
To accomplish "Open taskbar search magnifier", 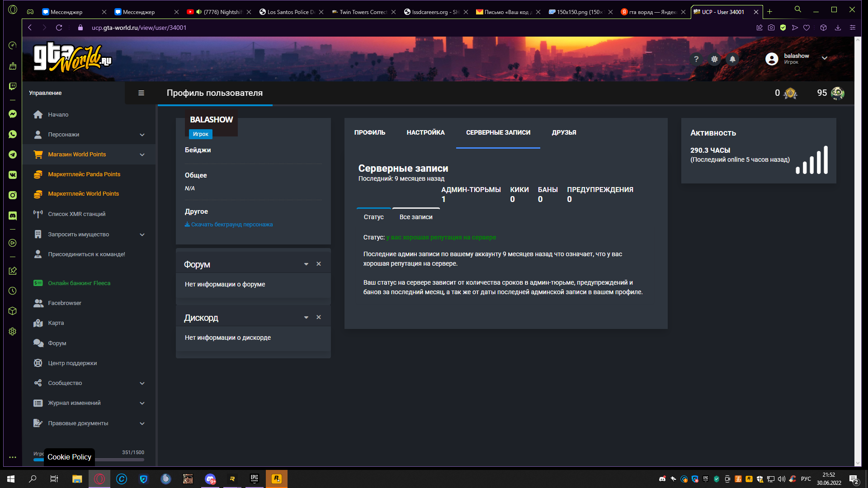I will (x=33, y=479).
